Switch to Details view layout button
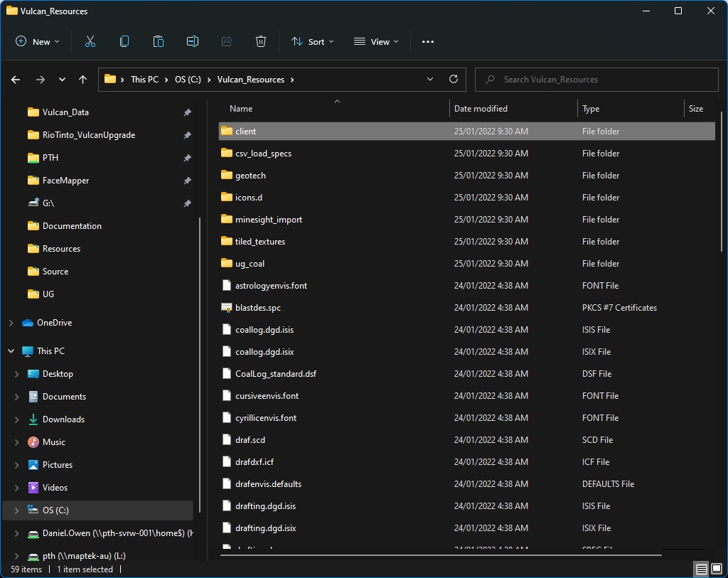This screenshot has width=728, height=578. (701, 569)
